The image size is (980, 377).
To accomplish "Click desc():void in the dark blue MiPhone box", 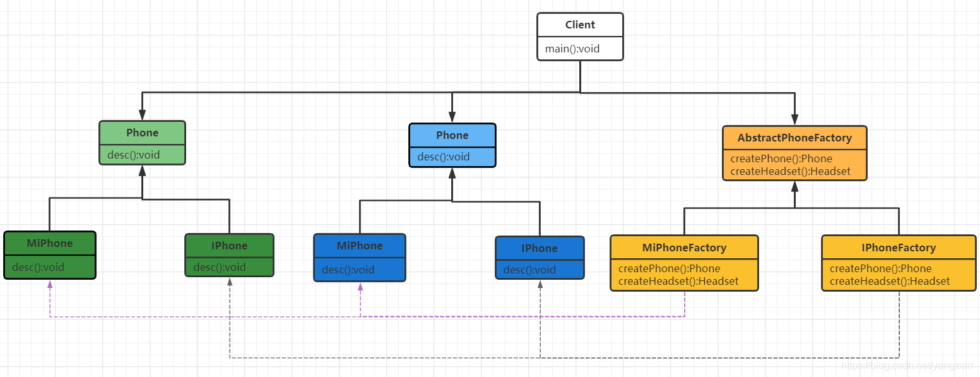I will 348,270.
